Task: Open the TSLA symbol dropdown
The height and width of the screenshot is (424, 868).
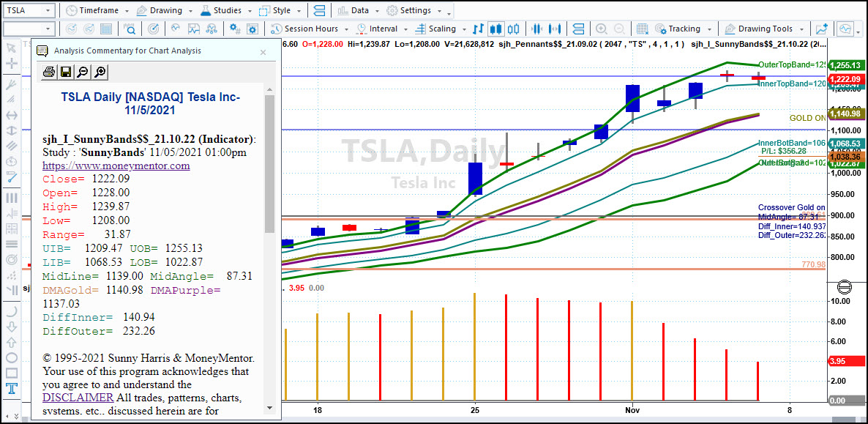Action: (x=49, y=10)
